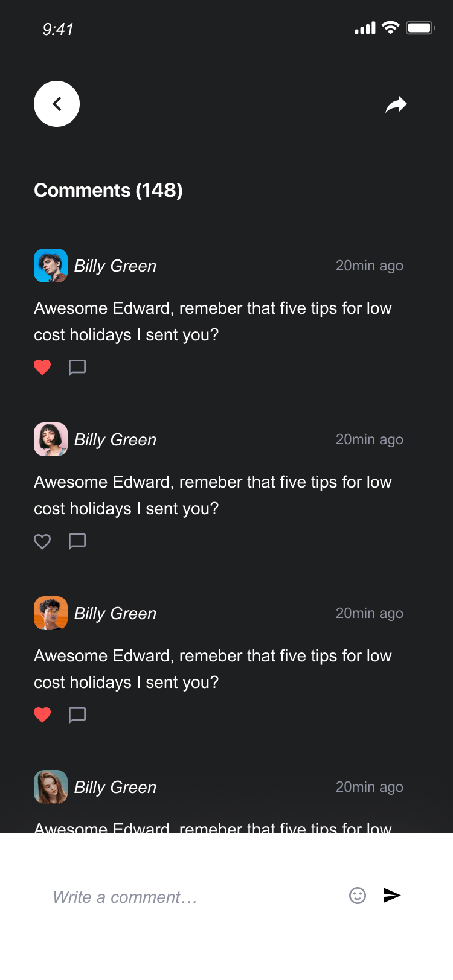Tap the 'Comments (148)' heading
The height and width of the screenshot is (980, 453).
[108, 190]
